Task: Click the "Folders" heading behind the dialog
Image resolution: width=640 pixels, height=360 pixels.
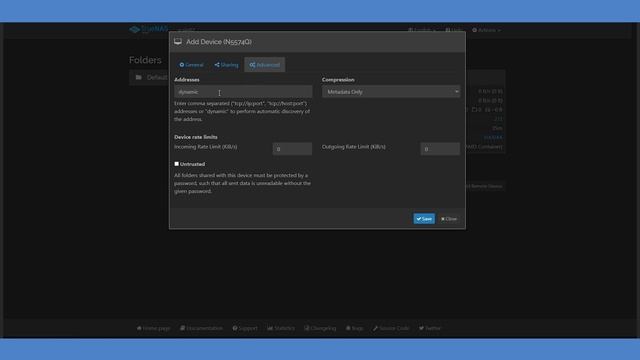Action: pyautogui.click(x=145, y=60)
